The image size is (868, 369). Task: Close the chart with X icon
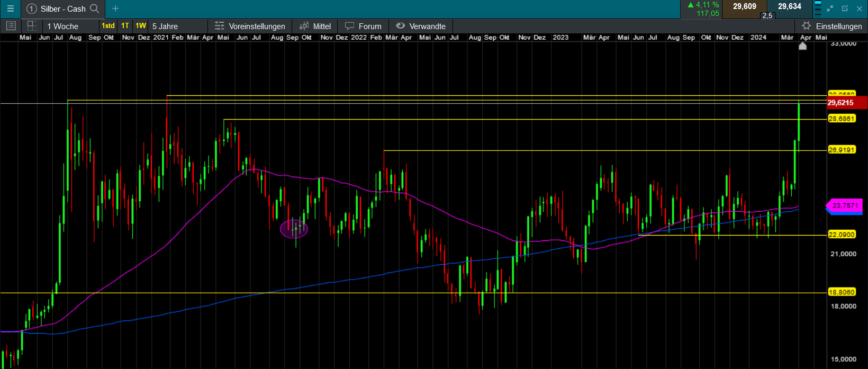click(859, 8)
